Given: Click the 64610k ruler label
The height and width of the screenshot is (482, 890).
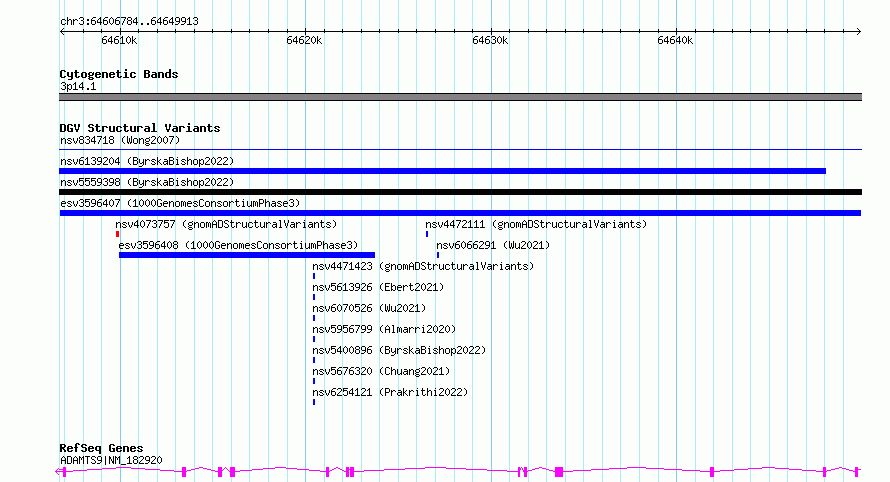Looking at the screenshot, I should (x=119, y=40).
